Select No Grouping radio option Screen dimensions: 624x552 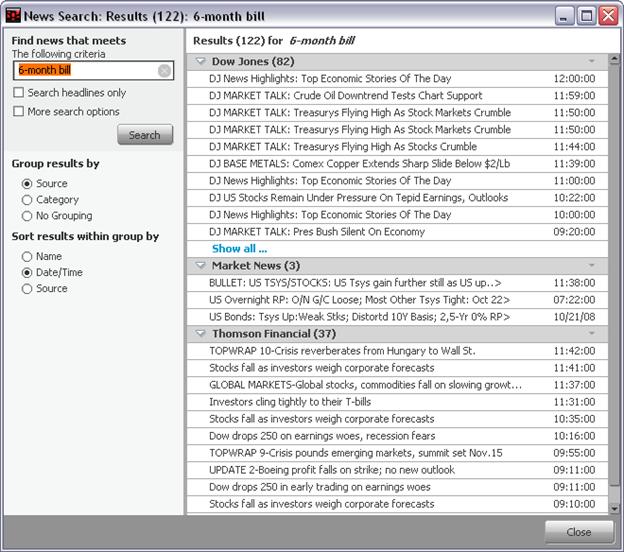click(x=28, y=216)
